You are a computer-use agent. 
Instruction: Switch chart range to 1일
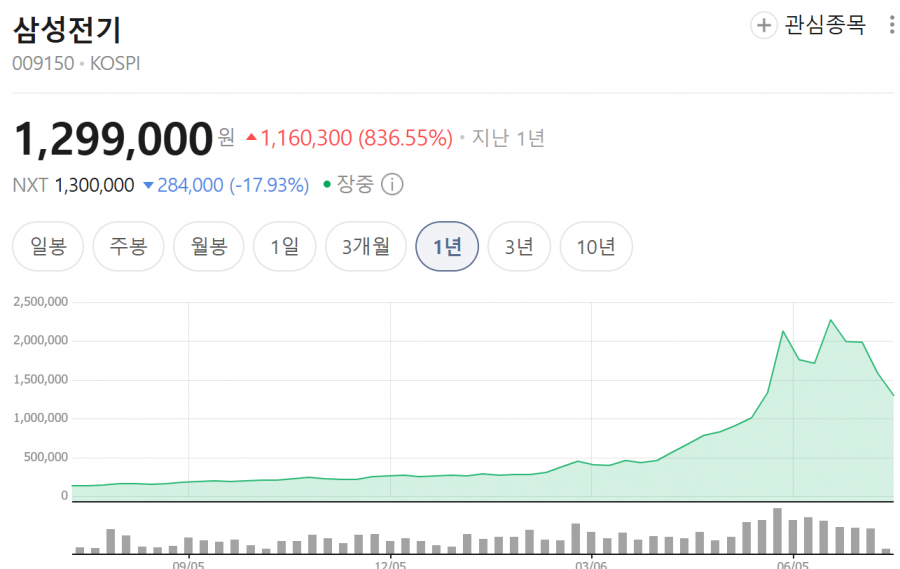tap(285, 246)
